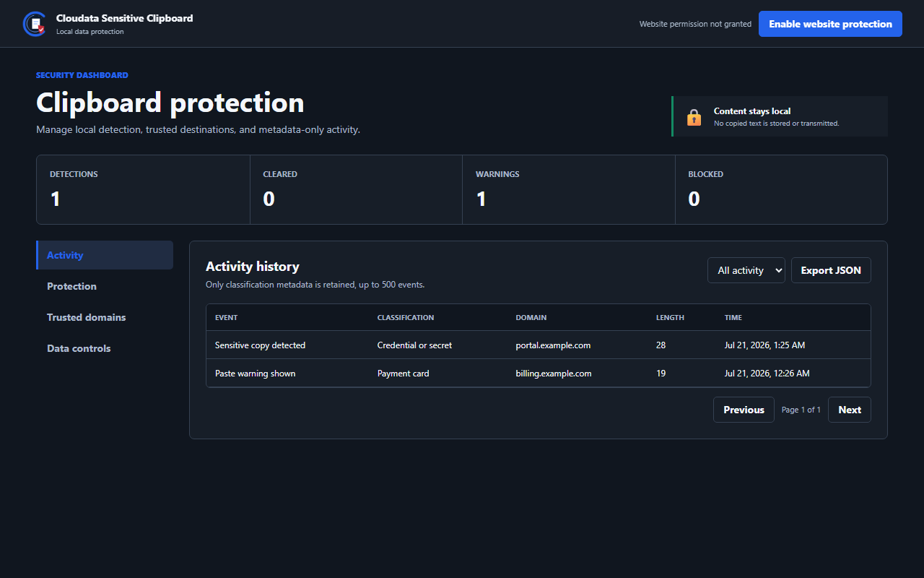Click the Activity history heading
Image resolution: width=924 pixels, height=578 pixels.
tap(253, 267)
